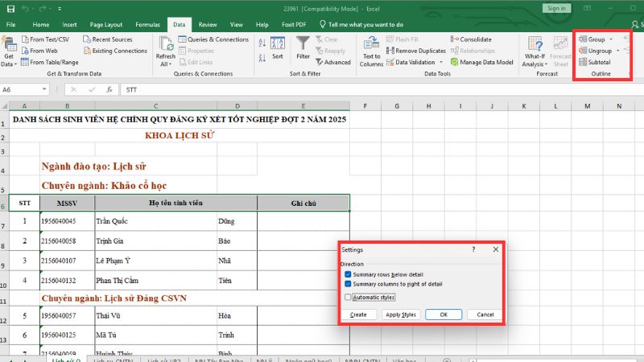Click the From Text/CSV import icon

[24, 39]
